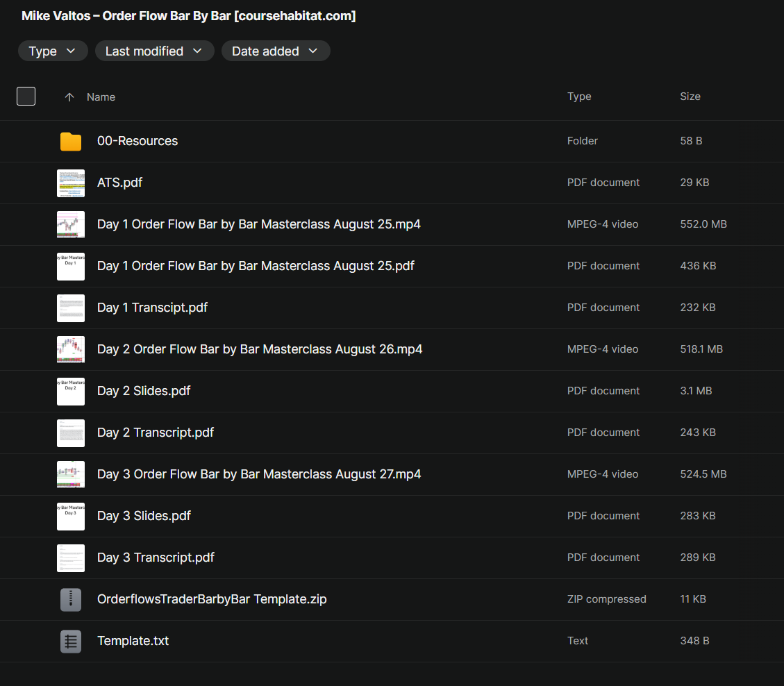Click the Template.txt text file icon
Image resolution: width=784 pixels, height=686 pixels.
point(70,641)
